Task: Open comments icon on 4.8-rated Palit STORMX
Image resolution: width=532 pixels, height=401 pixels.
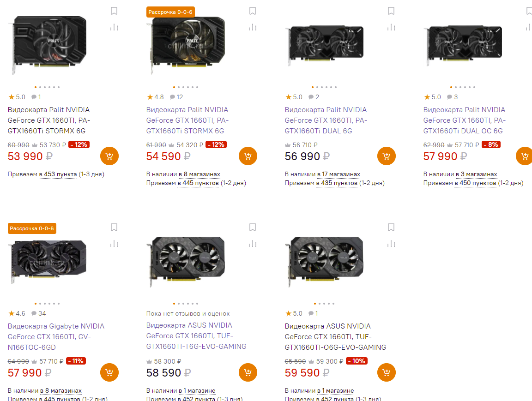Action: pyautogui.click(x=173, y=97)
